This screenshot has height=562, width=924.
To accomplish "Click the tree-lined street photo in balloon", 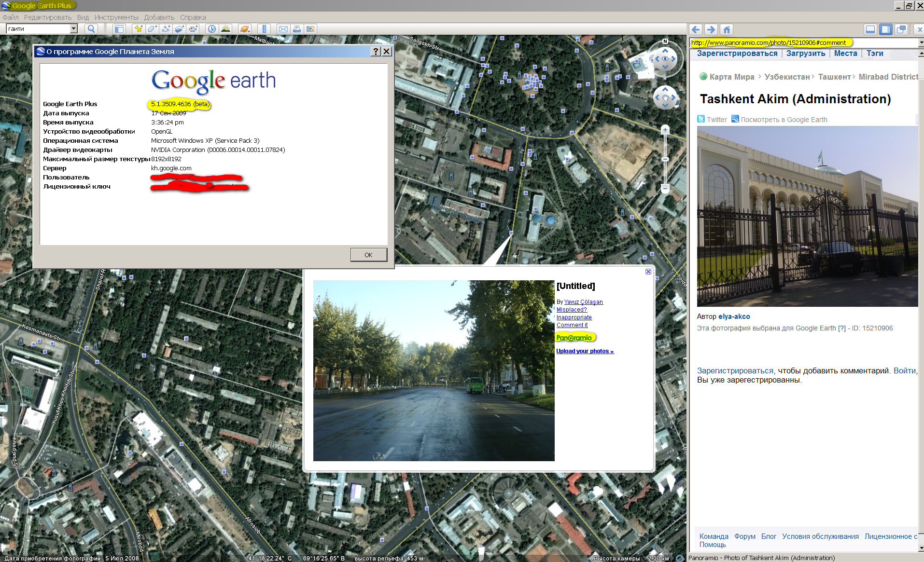I will click(434, 370).
